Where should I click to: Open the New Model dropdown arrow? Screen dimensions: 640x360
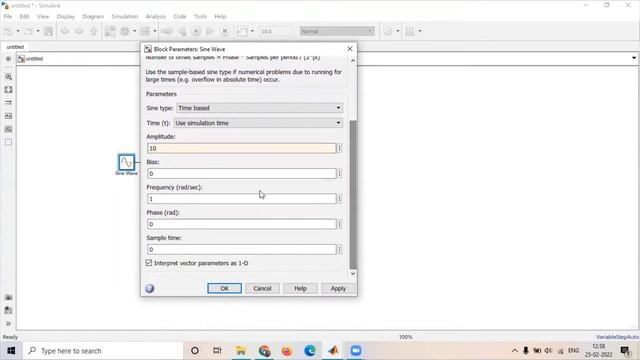pos(18,31)
